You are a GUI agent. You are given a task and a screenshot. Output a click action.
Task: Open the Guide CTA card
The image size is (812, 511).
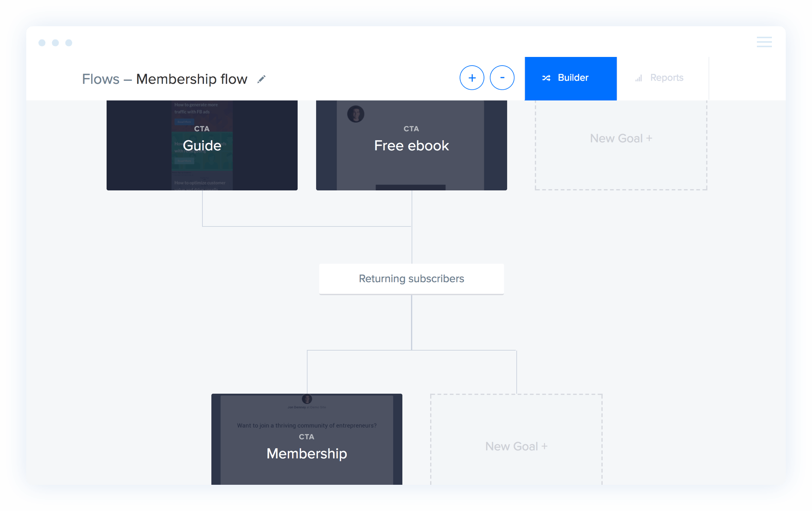click(x=202, y=145)
